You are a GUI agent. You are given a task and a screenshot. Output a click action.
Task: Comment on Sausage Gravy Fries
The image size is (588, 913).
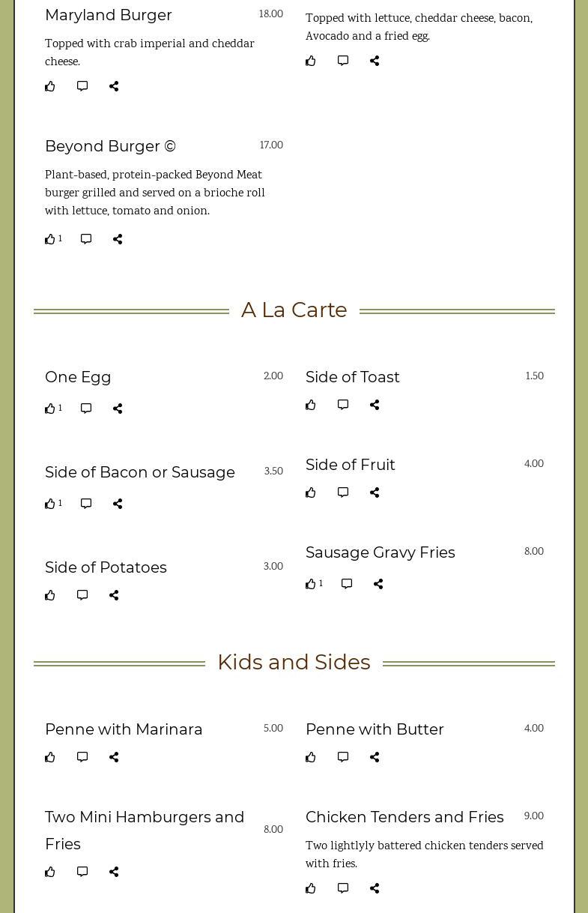(x=347, y=584)
